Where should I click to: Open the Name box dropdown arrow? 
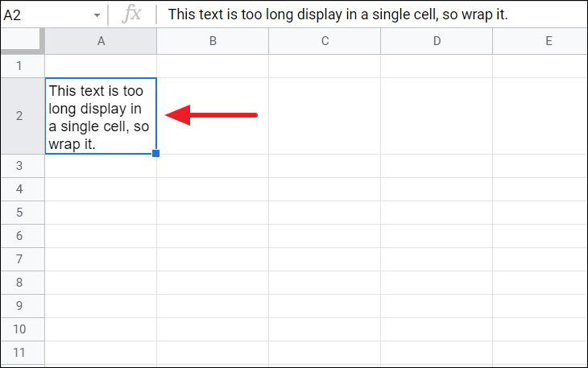97,15
